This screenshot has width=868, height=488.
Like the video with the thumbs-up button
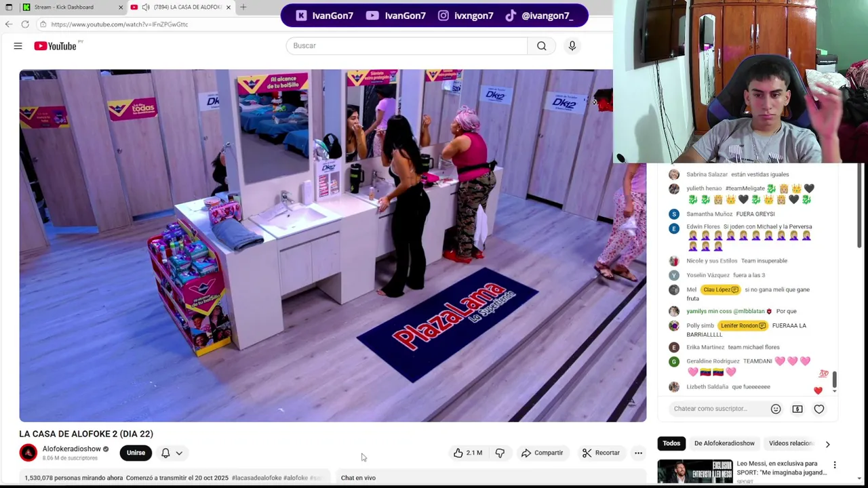tap(467, 453)
